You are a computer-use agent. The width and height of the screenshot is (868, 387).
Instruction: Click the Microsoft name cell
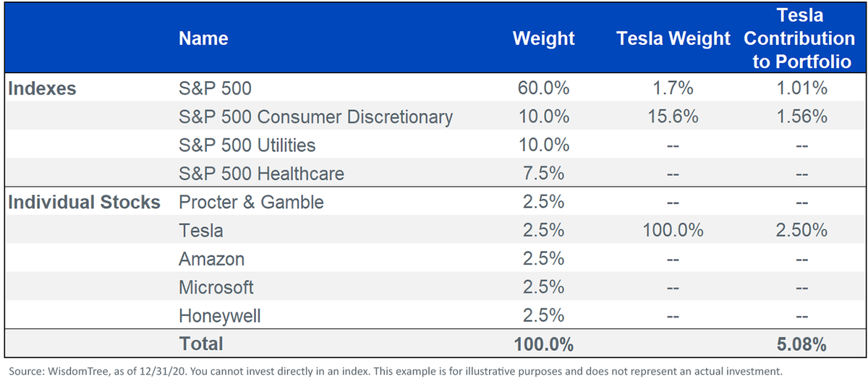(216, 287)
